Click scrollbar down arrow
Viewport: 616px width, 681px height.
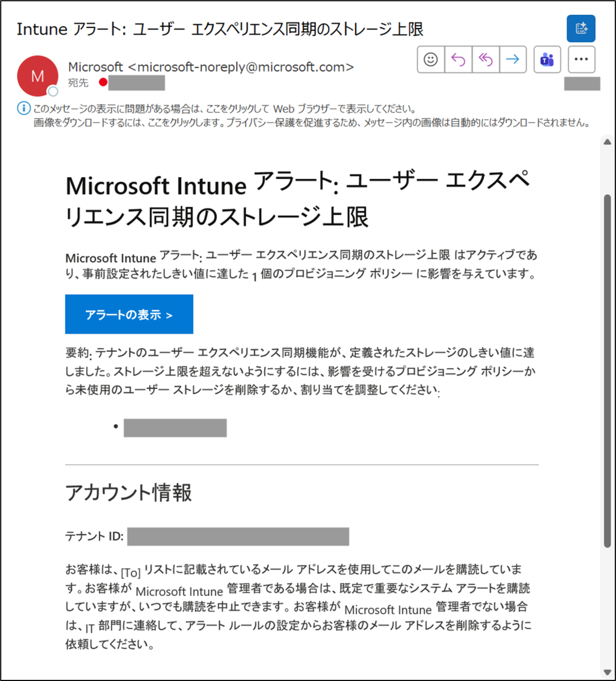[x=607, y=672]
